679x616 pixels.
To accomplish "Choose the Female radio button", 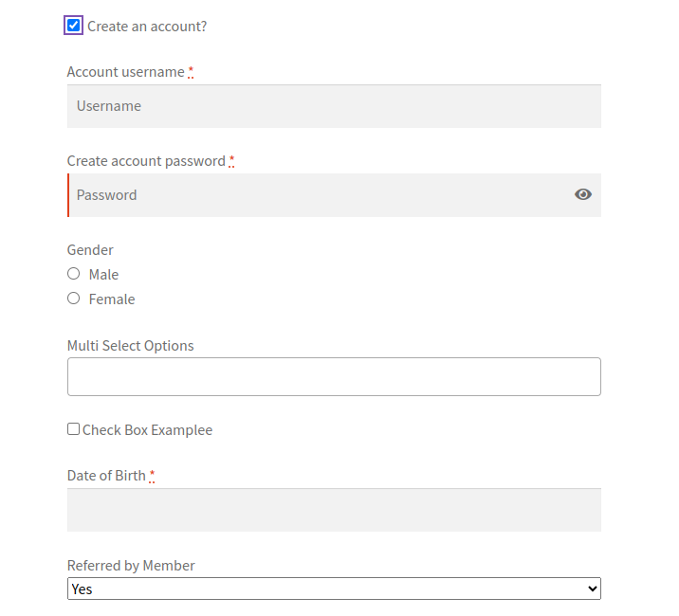I will [74, 299].
